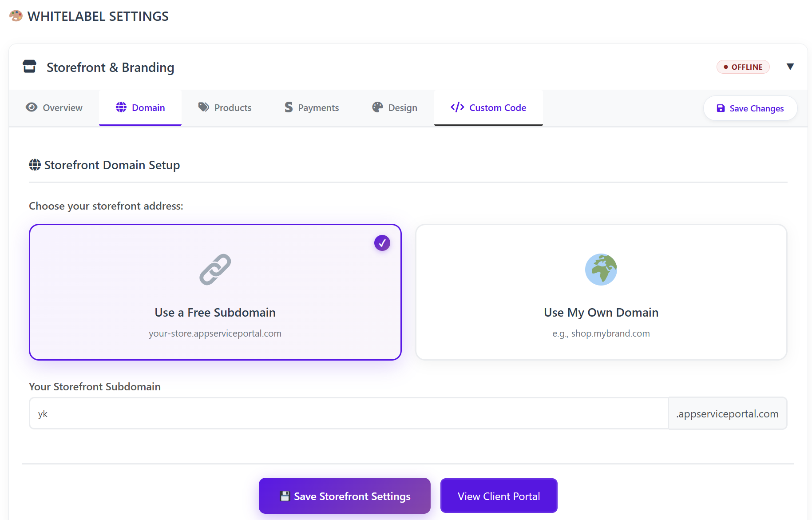Viewport: 812px width, 520px height.
Task: Click the dollar icon on Payments tab
Action: point(289,107)
